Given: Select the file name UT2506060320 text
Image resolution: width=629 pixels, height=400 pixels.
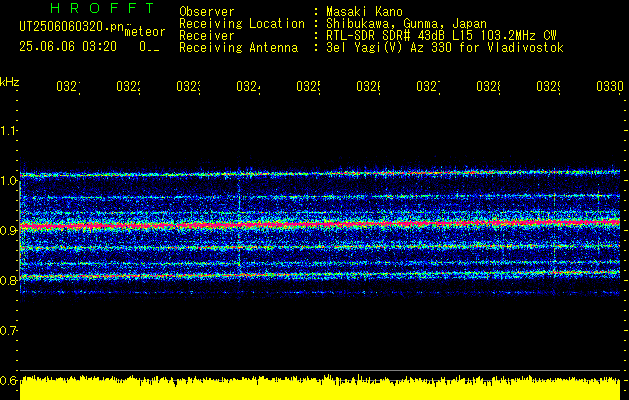Looking at the screenshot, I should tap(72, 26).
